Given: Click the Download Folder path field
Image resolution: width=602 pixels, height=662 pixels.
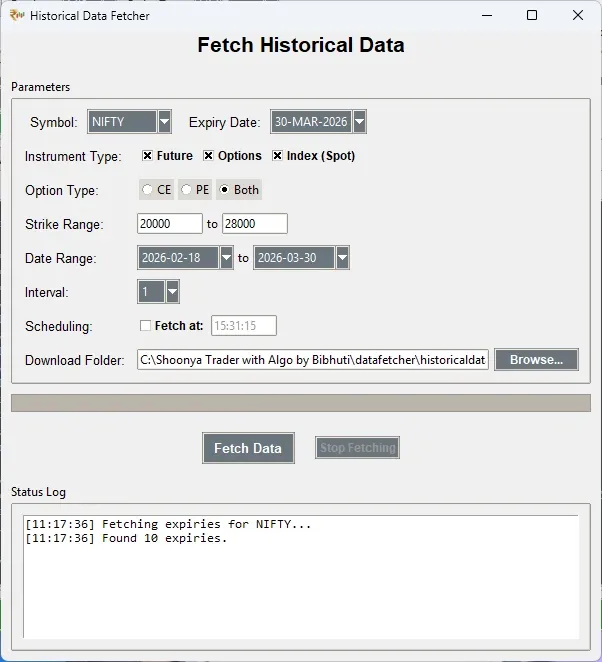Looking at the screenshot, I should [x=313, y=360].
